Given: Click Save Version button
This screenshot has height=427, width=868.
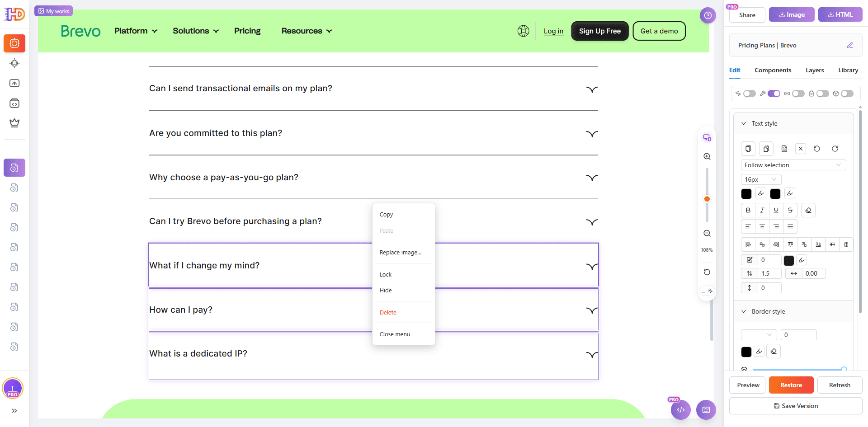Looking at the screenshot, I should click(796, 406).
